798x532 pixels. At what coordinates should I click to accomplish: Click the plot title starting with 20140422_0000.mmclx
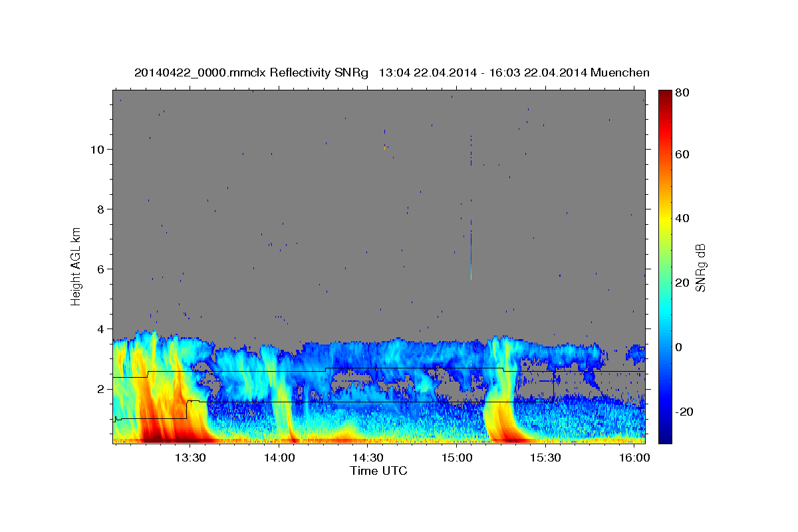[x=392, y=72]
